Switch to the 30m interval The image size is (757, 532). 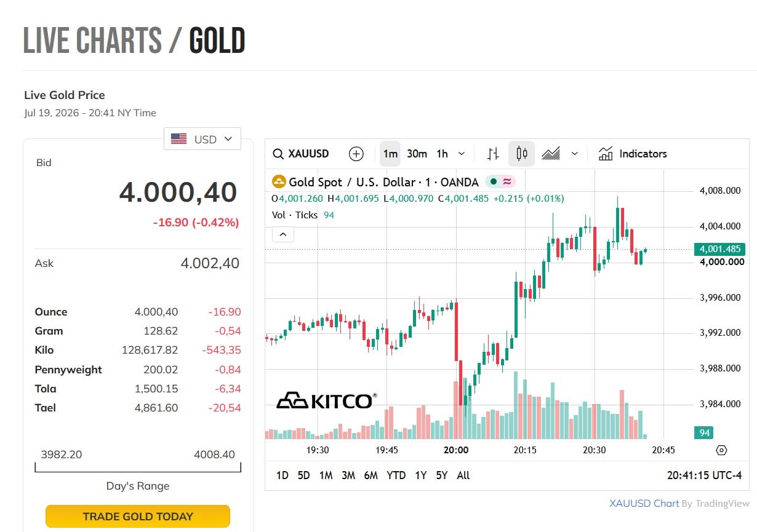pyautogui.click(x=417, y=154)
